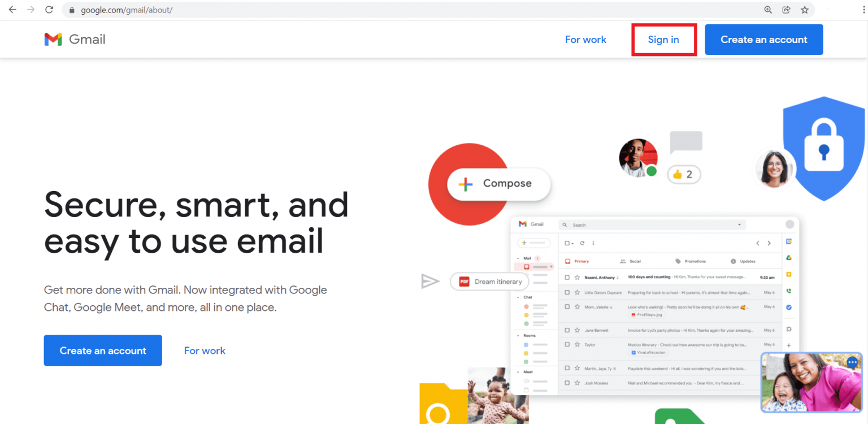
Task: Open Google Drive from the side panel
Action: pyautogui.click(x=789, y=258)
